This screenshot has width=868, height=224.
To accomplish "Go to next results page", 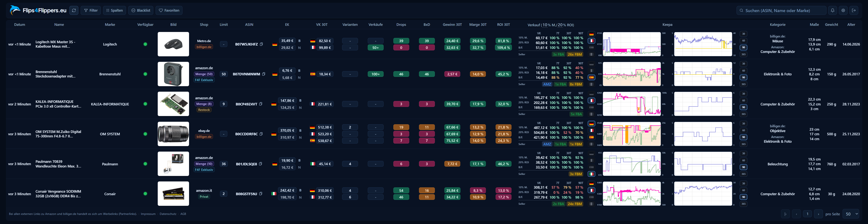I will (818, 214).
